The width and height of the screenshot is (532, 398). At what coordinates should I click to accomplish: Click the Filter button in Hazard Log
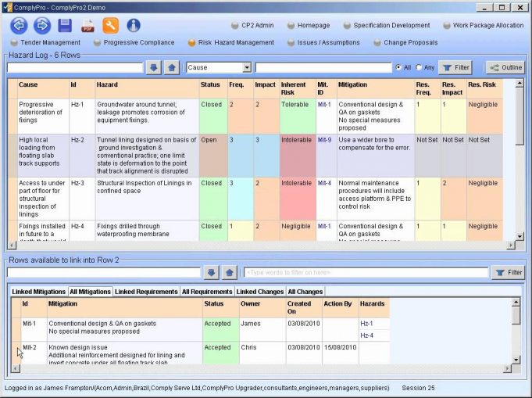(x=455, y=68)
